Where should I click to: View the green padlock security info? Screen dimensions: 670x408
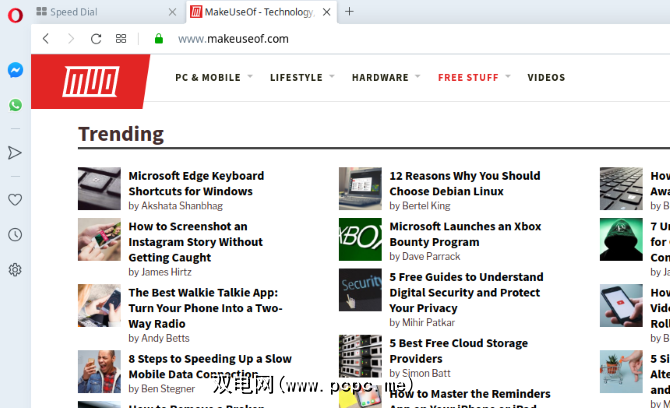pyautogui.click(x=159, y=39)
